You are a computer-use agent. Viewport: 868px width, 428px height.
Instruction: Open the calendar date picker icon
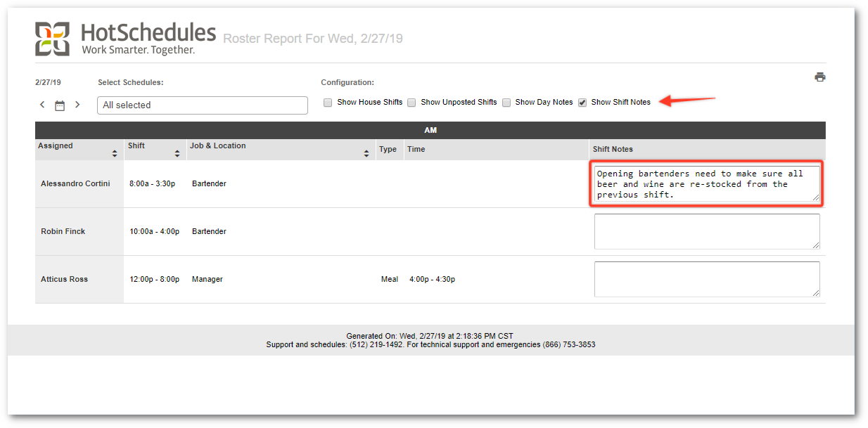point(60,105)
